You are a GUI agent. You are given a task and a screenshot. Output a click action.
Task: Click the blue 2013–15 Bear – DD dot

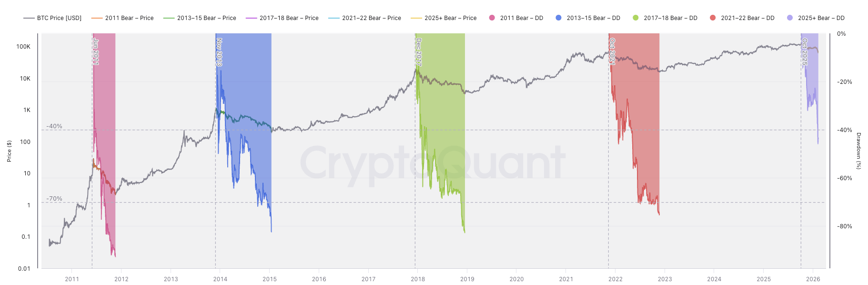point(558,18)
